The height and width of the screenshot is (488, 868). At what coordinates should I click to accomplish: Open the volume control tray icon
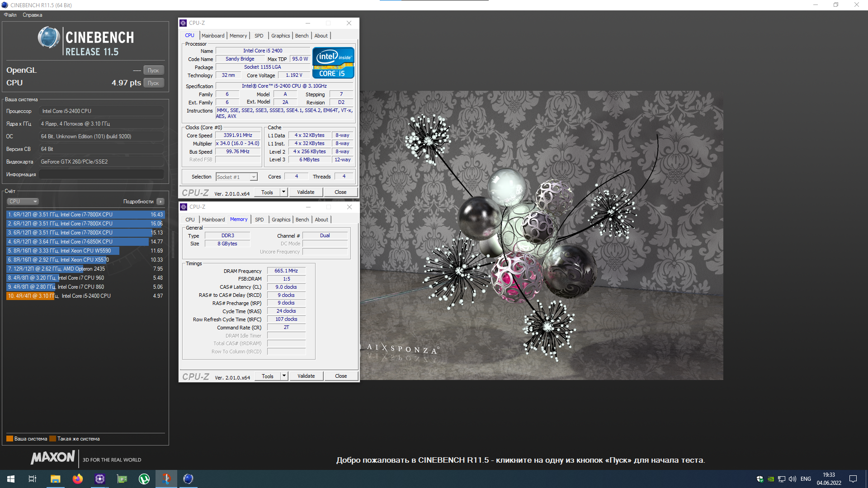[x=793, y=479]
